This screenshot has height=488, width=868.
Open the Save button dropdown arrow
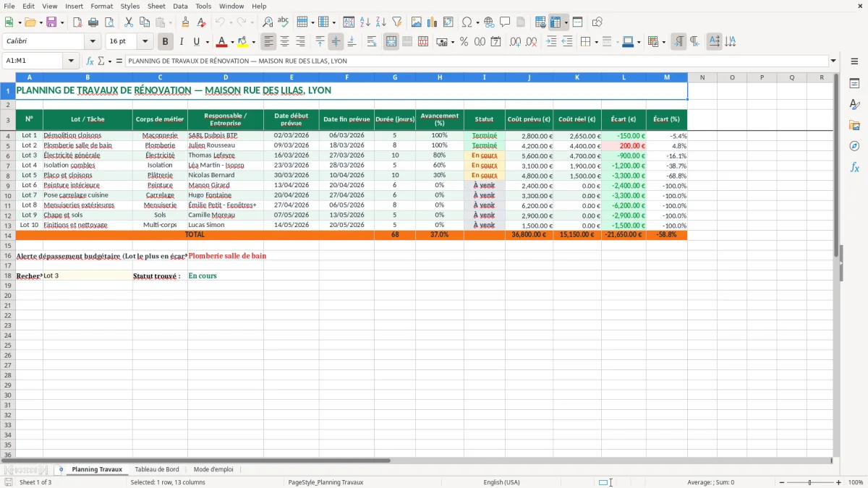pos(62,22)
